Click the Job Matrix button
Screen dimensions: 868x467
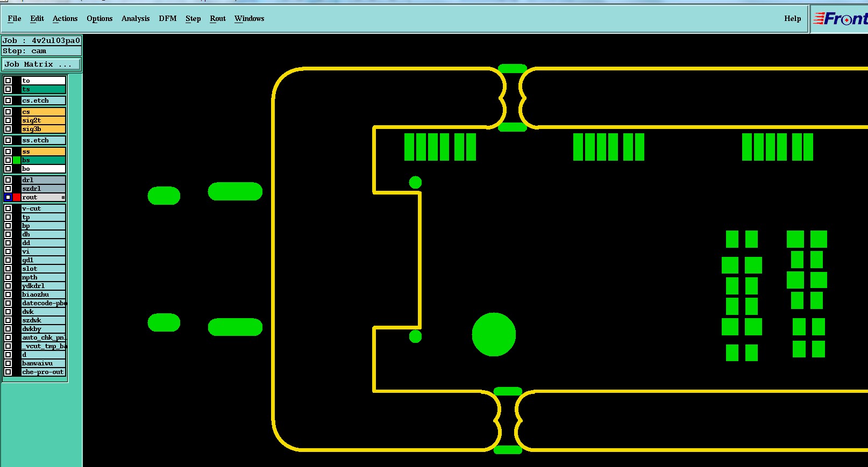click(41, 64)
